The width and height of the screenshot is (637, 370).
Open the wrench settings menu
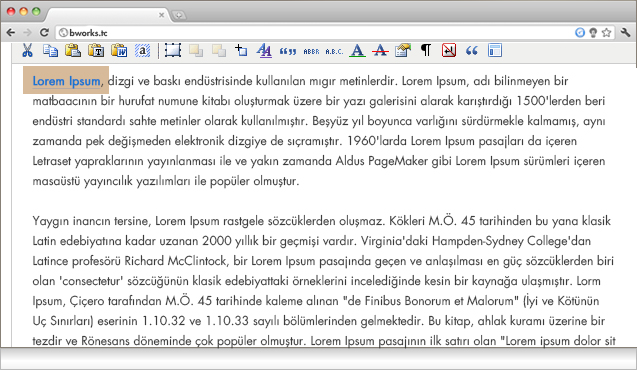626,32
